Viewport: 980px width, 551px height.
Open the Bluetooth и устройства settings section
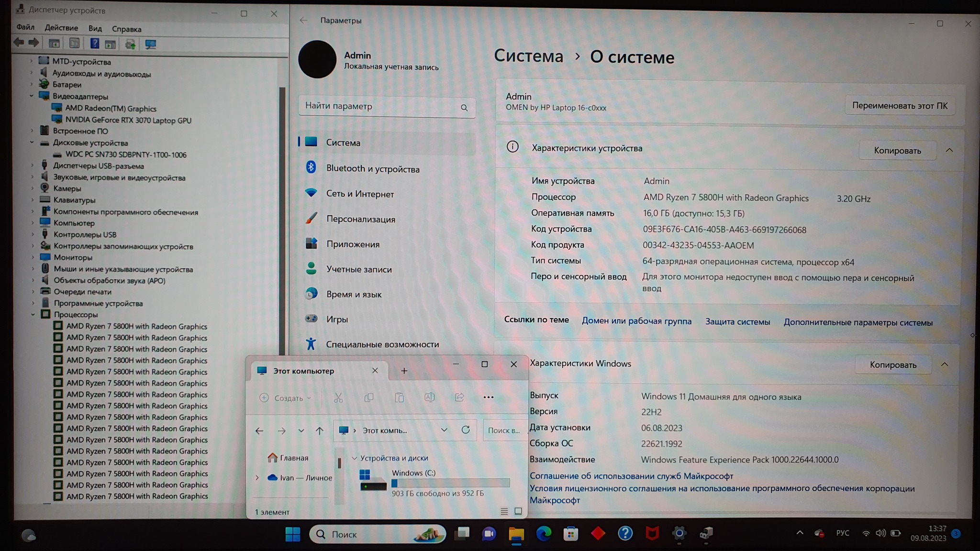click(372, 169)
